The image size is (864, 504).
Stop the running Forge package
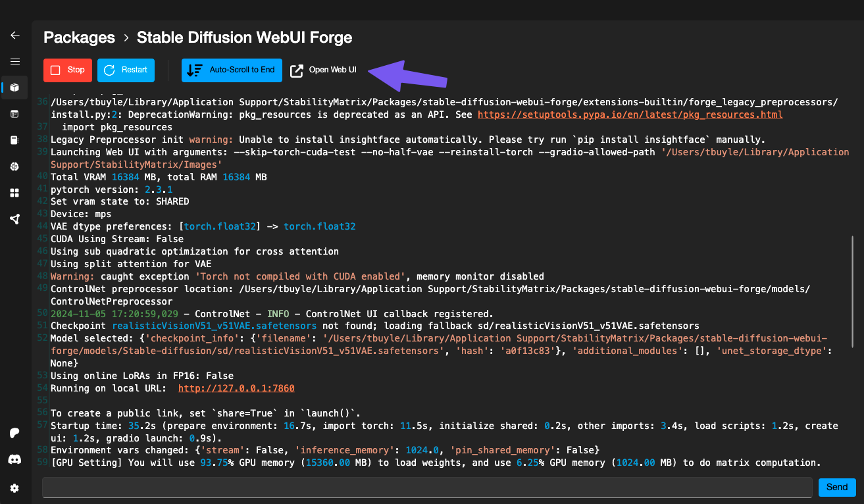(68, 70)
